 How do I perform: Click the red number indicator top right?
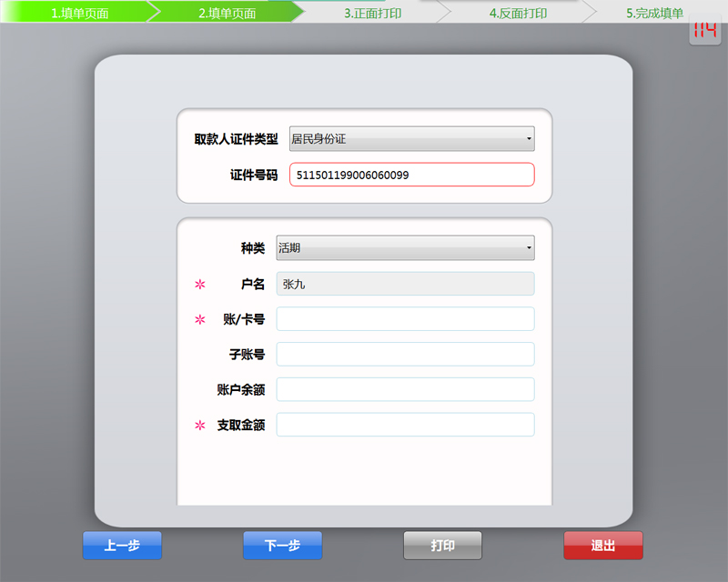point(705,31)
